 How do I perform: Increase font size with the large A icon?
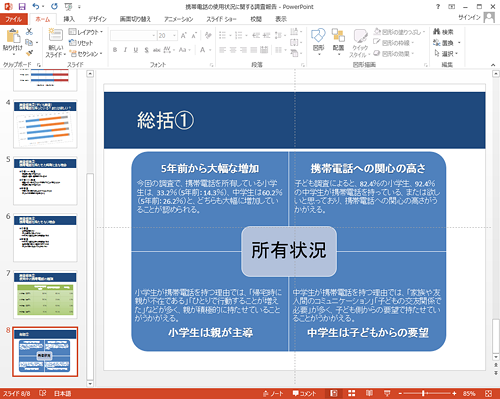(x=184, y=35)
